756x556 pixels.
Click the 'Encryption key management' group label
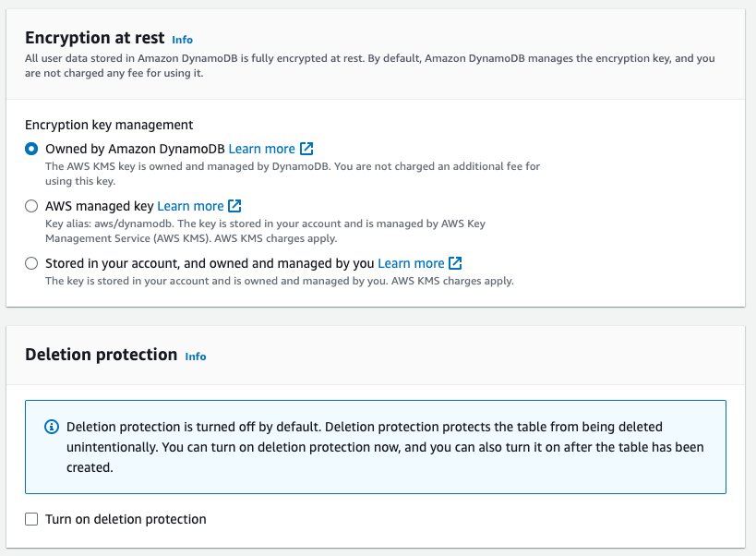[x=109, y=125]
